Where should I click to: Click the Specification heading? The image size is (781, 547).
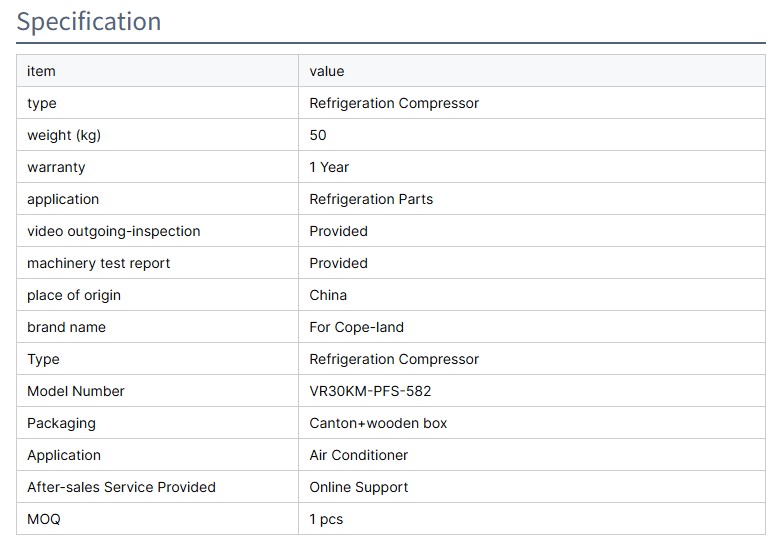[89, 22]
